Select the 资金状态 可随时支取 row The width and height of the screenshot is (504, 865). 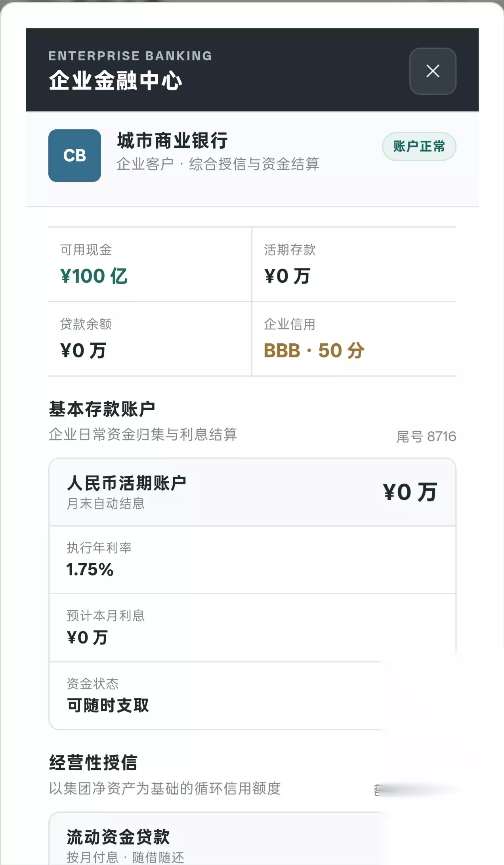[252, 696]
